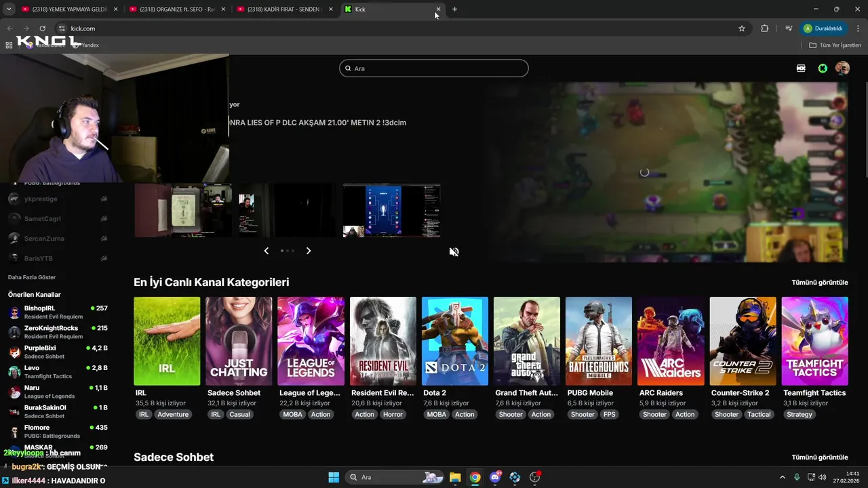Open SercanZurna followed channel
Screen dimensions: 868x488
[58, 239]
